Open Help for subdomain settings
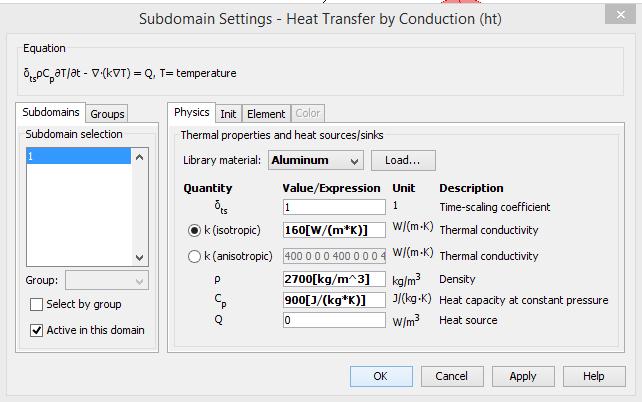The height and width of the screenshot is (402, 642). [594, 376]
